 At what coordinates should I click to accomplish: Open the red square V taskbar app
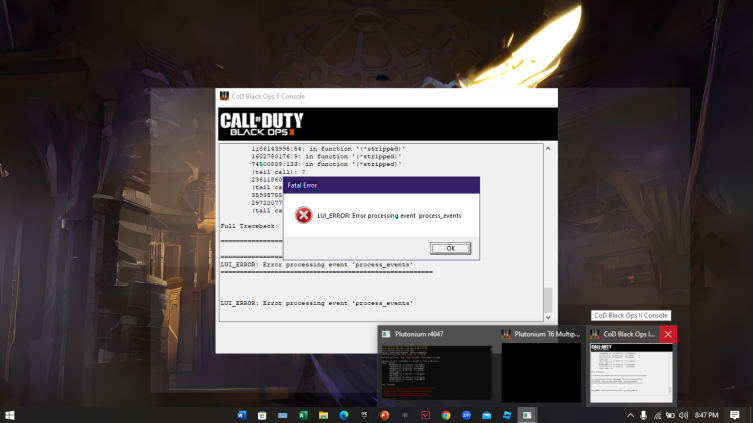(425, 415)
